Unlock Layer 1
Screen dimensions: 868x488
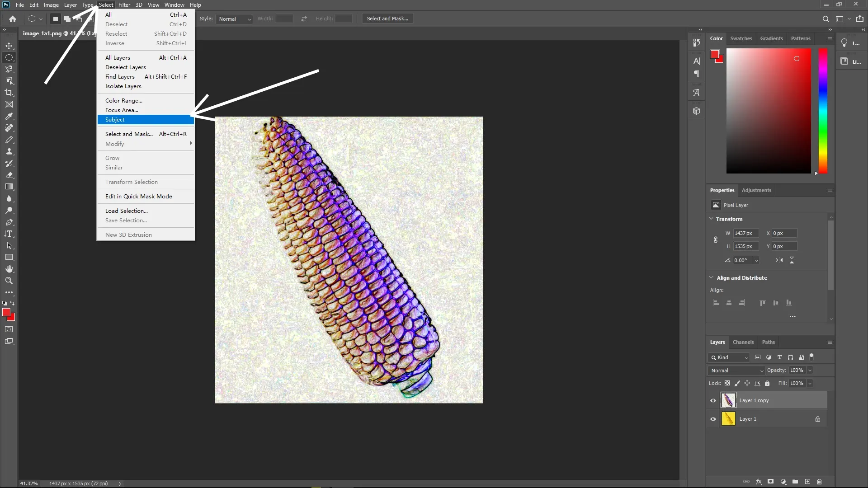(817, 419)
